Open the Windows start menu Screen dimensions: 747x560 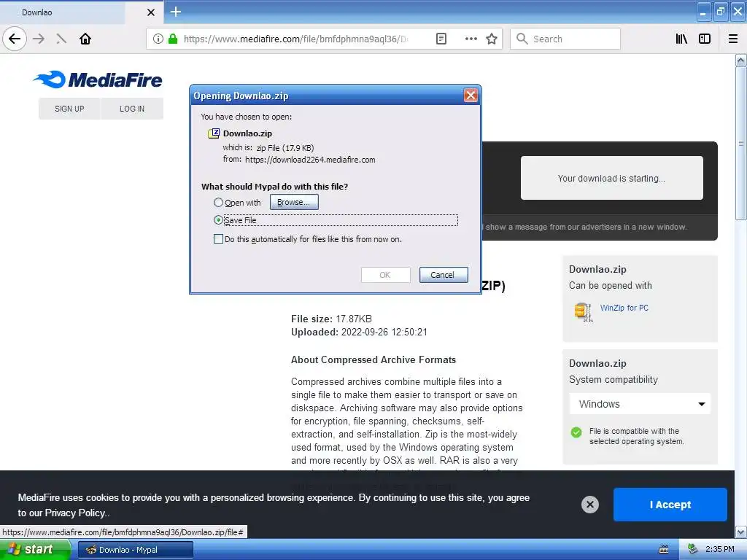point(34,550)
